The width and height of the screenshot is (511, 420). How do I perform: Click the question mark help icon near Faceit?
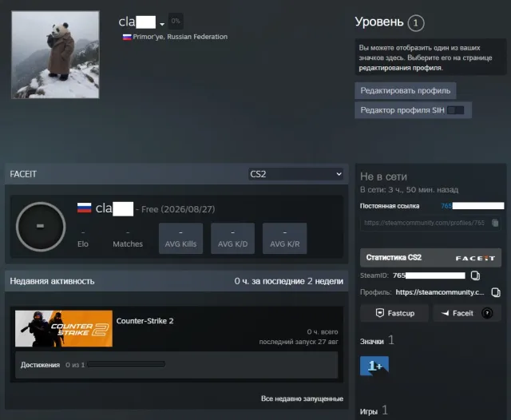click(x=487, y=313)
